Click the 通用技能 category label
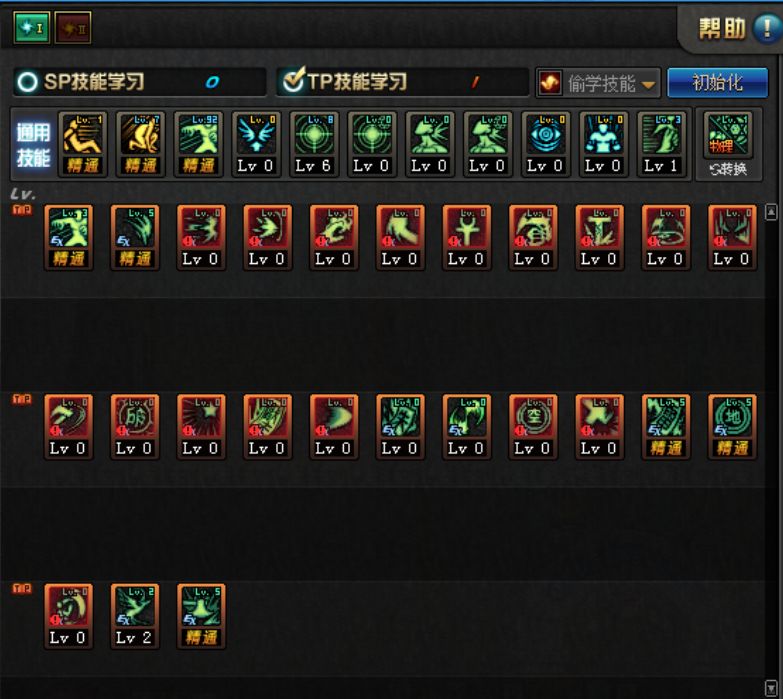 (33, 144)
